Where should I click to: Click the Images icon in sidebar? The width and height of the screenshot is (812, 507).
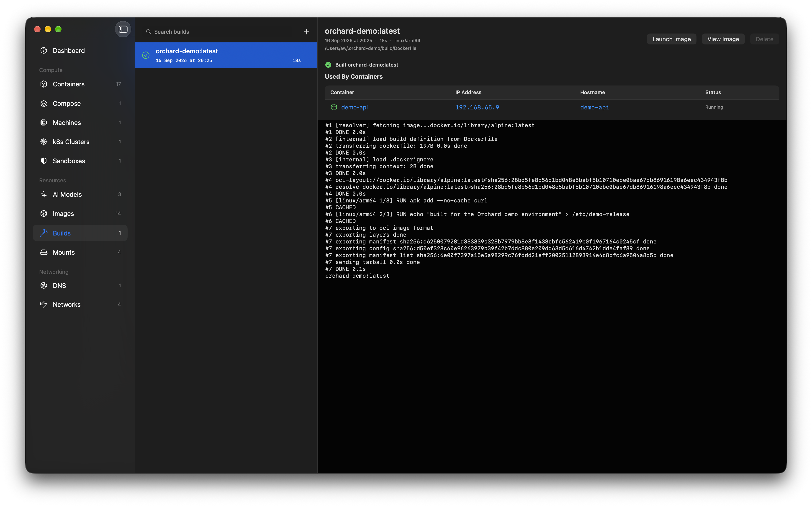click(x=44, y=213)
